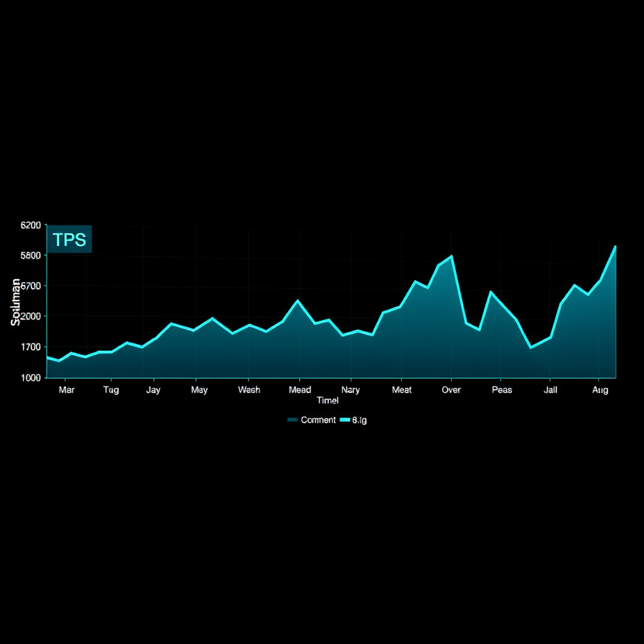This screenshot has width=644, height=644.
Task: Click the final data point above Aug
Action: [615, 247]
